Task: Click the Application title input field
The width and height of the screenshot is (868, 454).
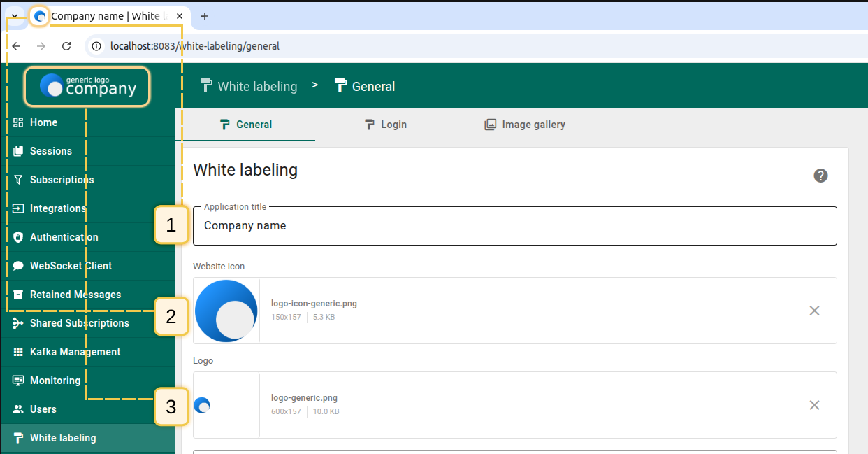Action: [x=514, y=226]
